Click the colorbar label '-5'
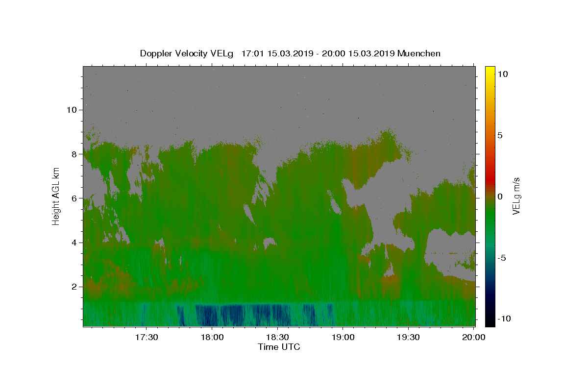The width and height of the screenshot is (588, 392). pos(502,258)
